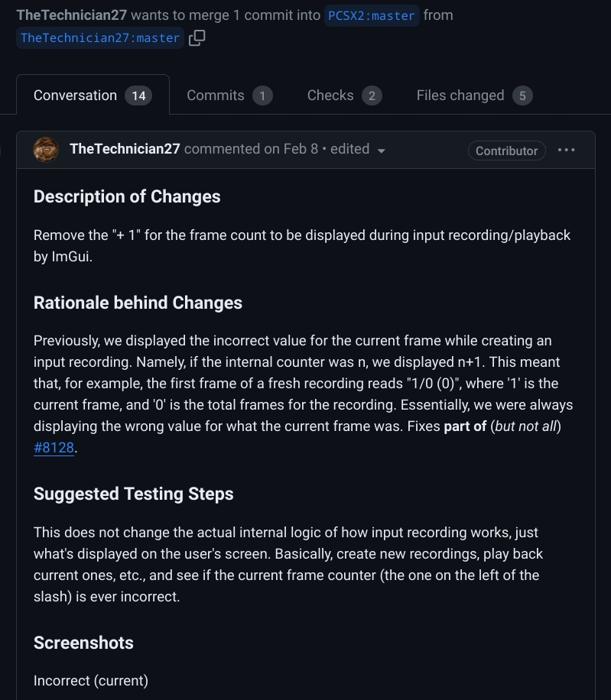The height and width of the screenshot is (700, 611).
Task: Open the PCSX2:master base branch link
Action: [372, 15]
